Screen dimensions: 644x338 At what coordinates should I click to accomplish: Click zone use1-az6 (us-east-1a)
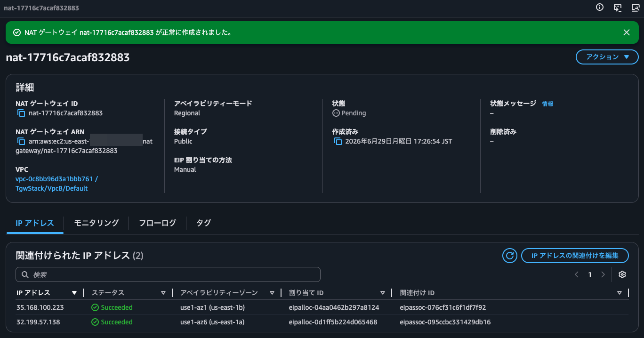point(212,322)
